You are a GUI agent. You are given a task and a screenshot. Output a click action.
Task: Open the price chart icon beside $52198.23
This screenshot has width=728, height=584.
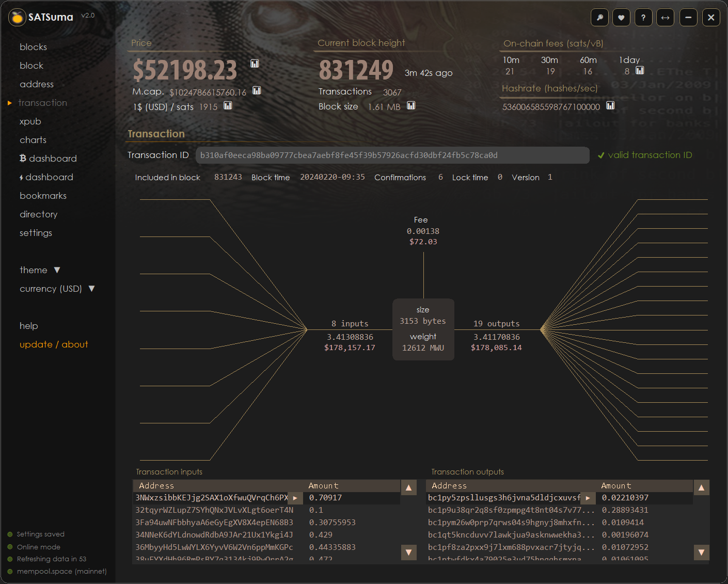point(255,64)
